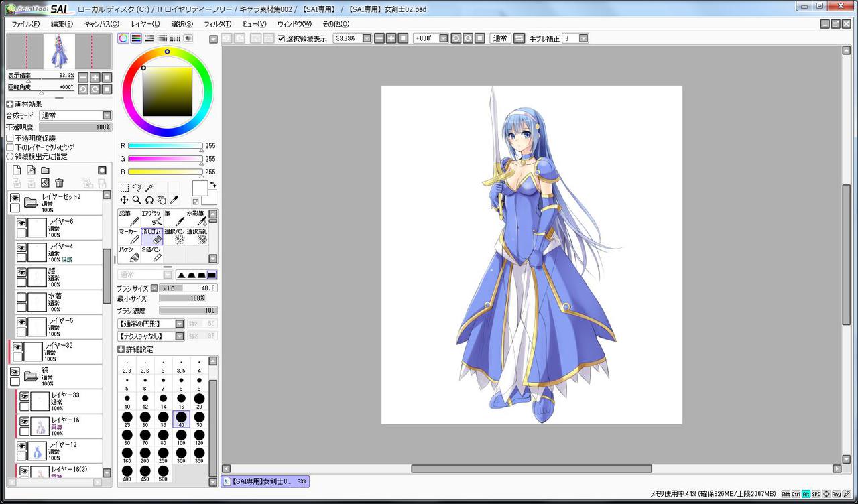Create a new linework layer
Screen dimensions: 858x504
[x=31, y=170]
